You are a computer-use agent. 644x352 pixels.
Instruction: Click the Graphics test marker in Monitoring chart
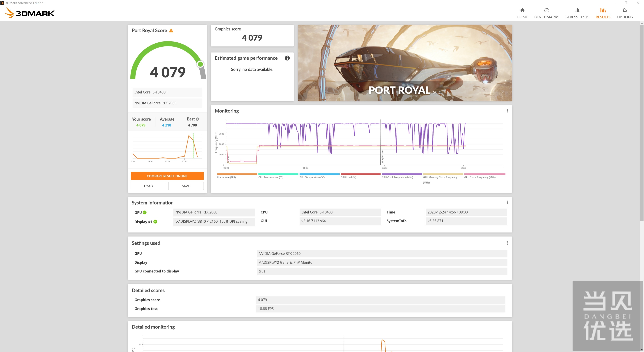[x=382, y=156]
